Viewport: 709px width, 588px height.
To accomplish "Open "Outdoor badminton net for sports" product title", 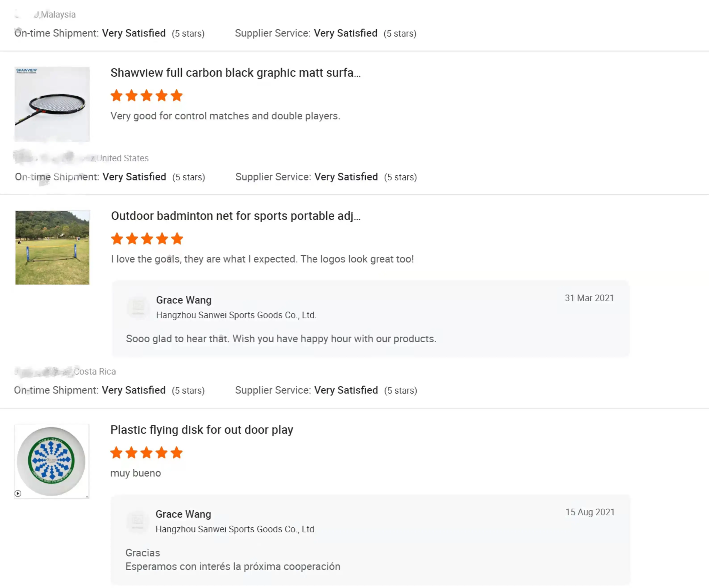I will (x=235, y=216).
